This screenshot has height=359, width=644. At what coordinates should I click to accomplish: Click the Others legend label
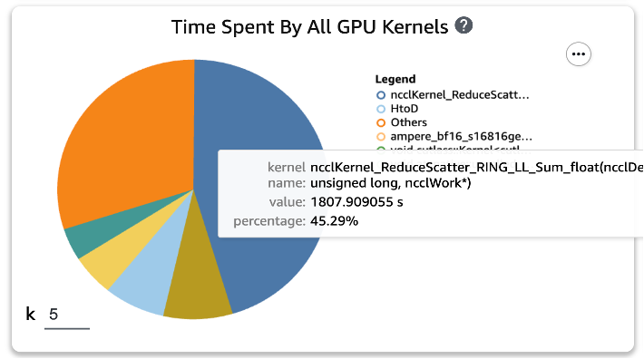tap(409, 122)
